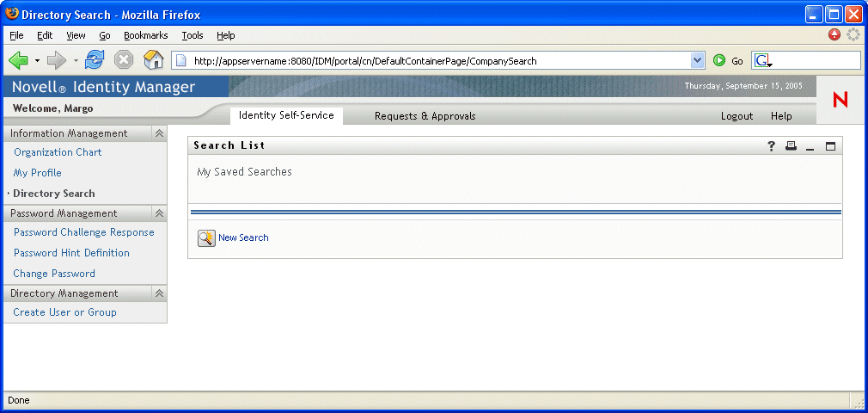Open the View menu

coord(76,35)
